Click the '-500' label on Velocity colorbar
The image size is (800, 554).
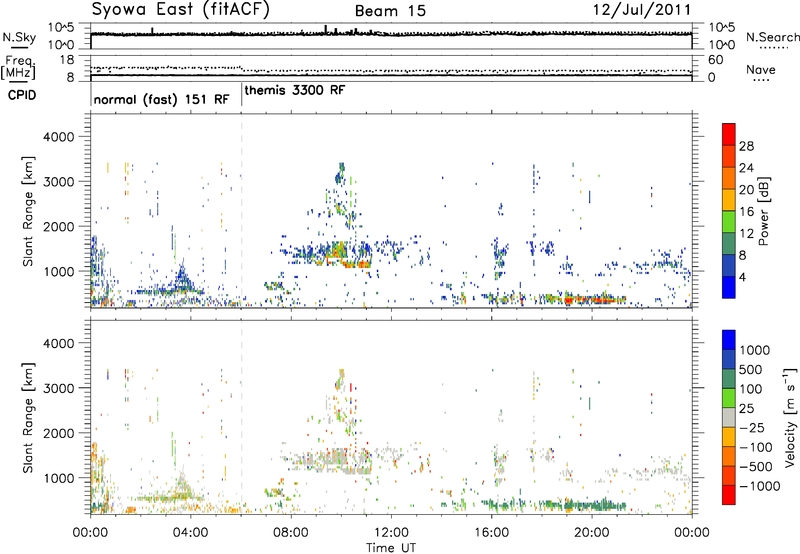pyautogui.click(x=756, y=467)
